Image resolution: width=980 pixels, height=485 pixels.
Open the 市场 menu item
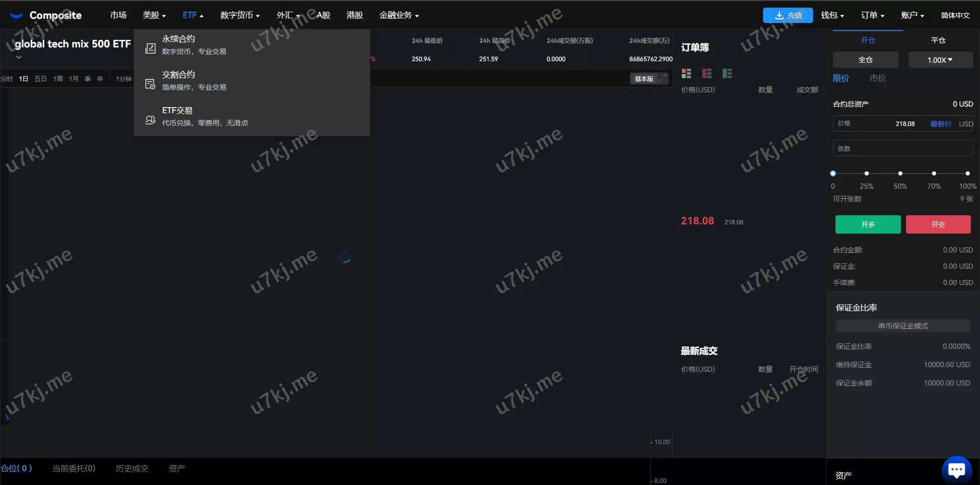pyautogui.click(x=118, y=15)
